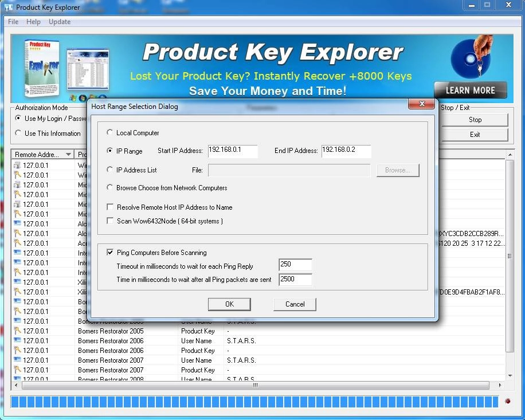Click the key icon of the Bomers Restorator 2006 Product Key row
525x420 pixels.
pyautogui.click(x=17, y=350)
